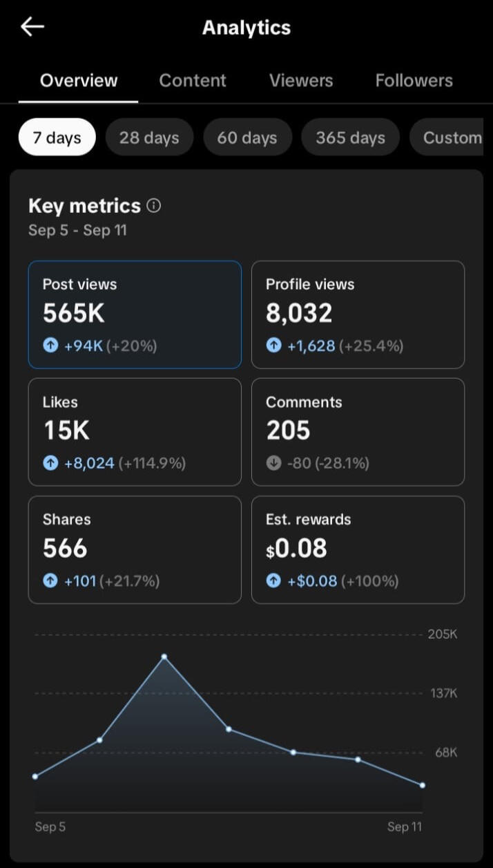Switch to the Content tab

(193, 80)
